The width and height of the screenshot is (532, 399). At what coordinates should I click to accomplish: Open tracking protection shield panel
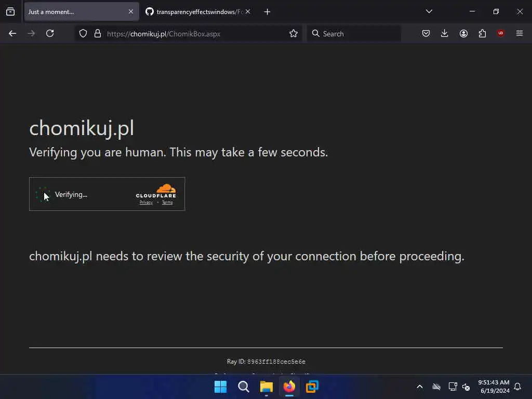pos(83,34)
